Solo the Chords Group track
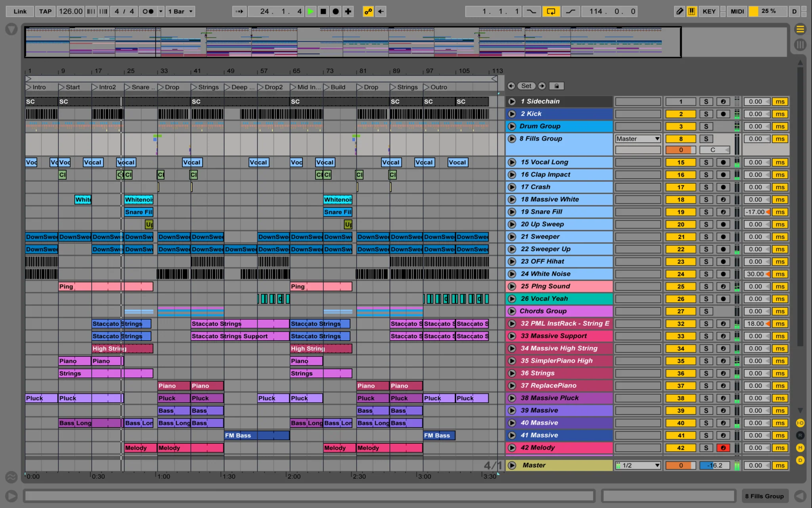 [706, 311]
